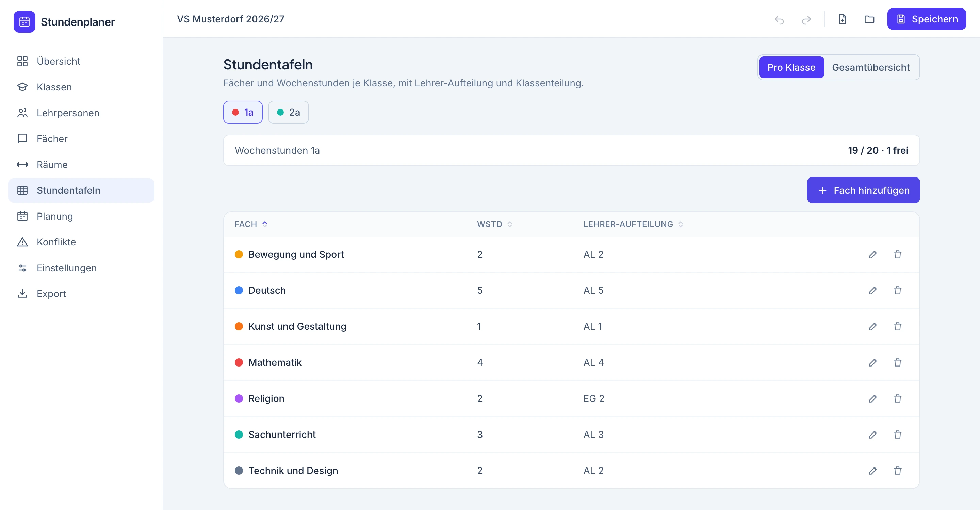Screen dimensions: 980x510
Task: Click the purple Religion color dot
Action: click(239, 399)
